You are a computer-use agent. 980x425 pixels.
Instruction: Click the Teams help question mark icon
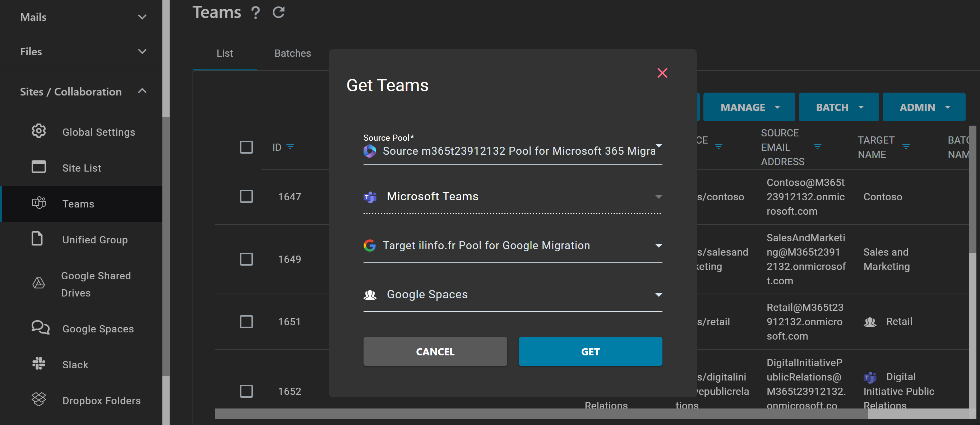click(256, 13)
